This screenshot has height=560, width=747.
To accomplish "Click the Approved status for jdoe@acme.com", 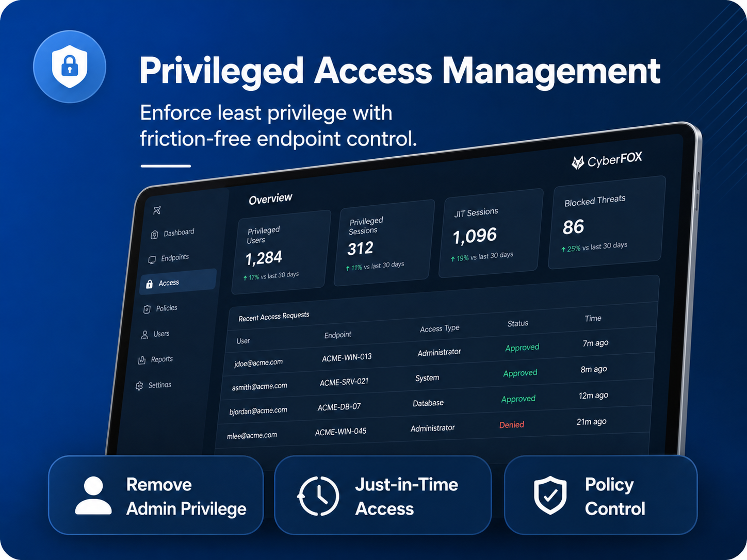I will click(x=522, y=348).
